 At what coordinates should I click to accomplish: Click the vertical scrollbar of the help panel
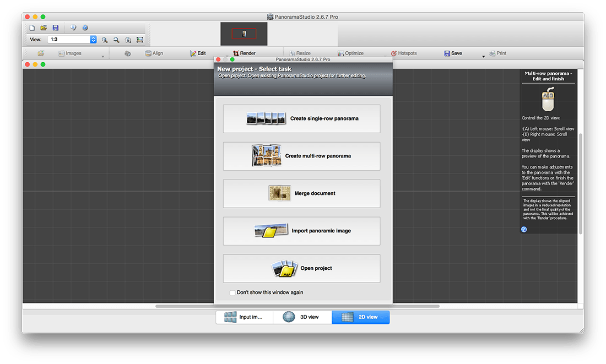point(580,183)
